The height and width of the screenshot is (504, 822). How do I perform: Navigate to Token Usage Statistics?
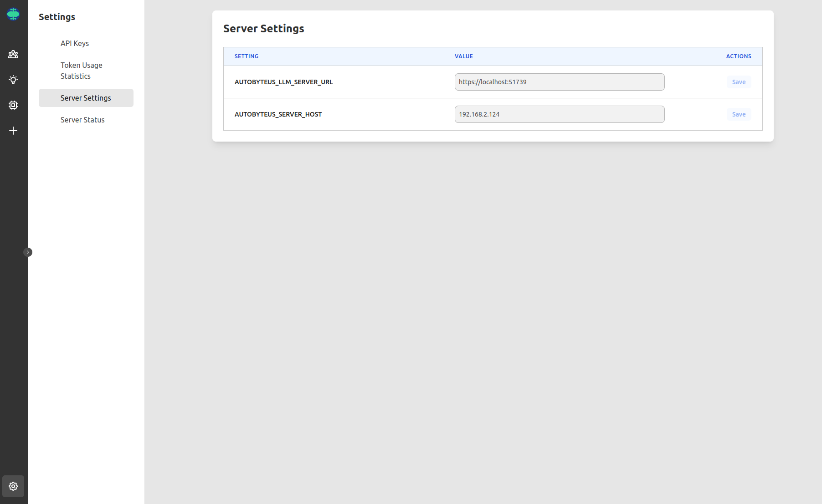pyautogui.click(x=81, y=71)
